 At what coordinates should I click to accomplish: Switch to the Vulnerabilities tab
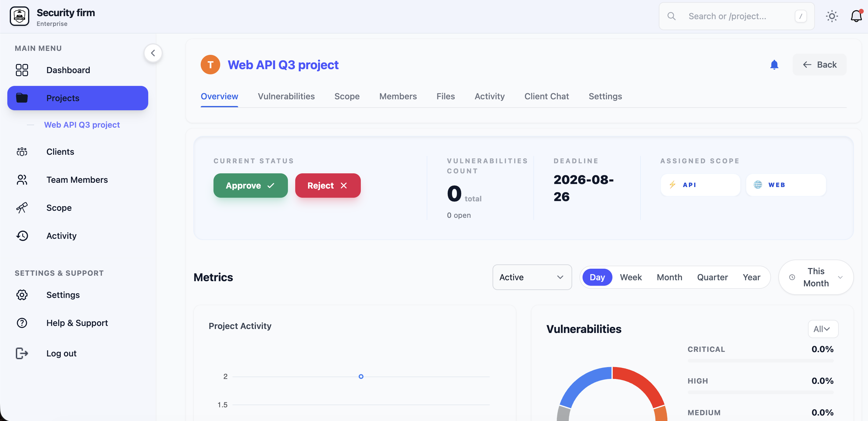(x=286, y=96)
